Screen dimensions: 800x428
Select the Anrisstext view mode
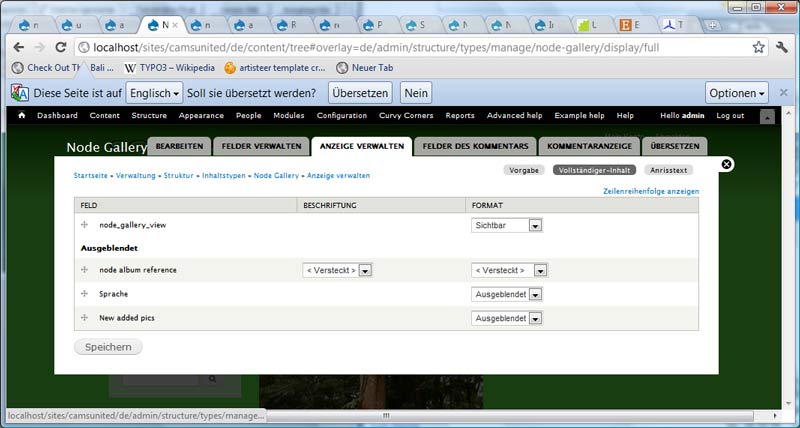[669, 170]
